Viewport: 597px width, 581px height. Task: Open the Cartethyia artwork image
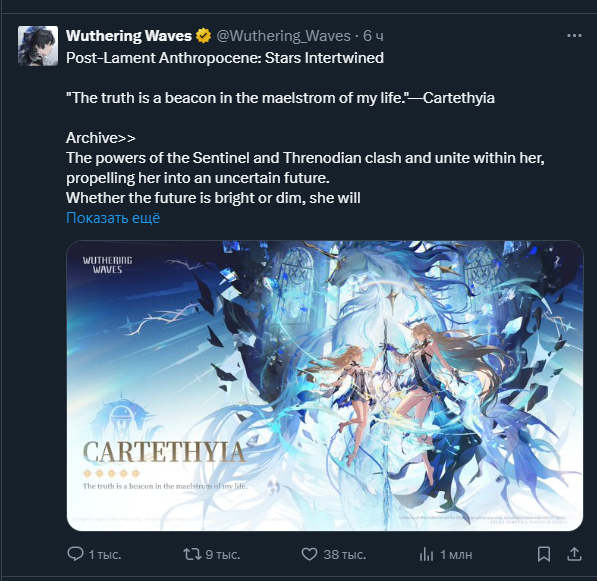pyautogui.click(x=325, y=386)
